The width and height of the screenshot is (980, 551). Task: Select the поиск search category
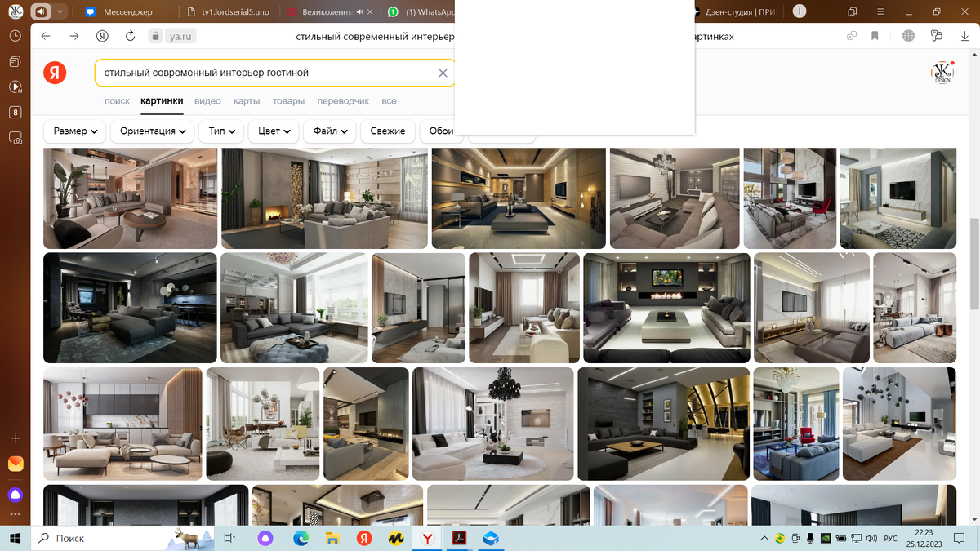click(x=117, y=101)
